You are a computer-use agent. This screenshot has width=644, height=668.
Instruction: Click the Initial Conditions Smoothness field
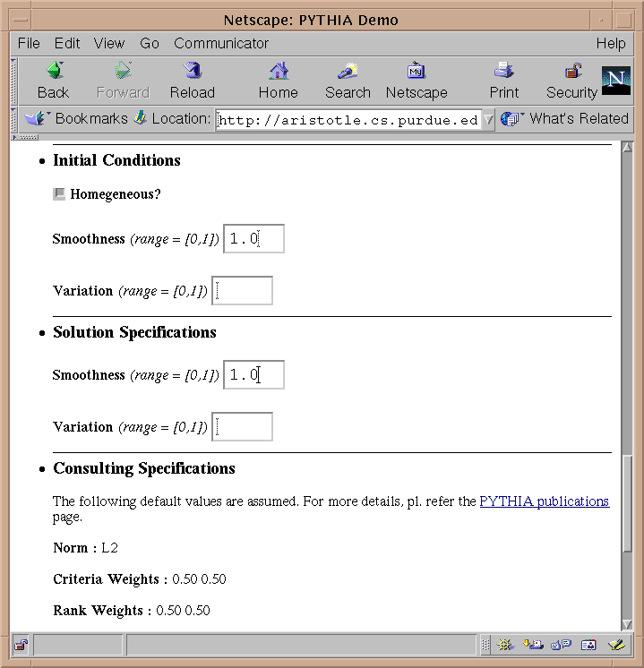(253, 238)
